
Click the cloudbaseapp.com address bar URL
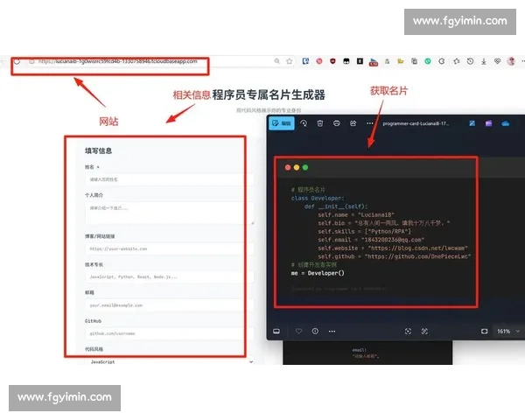117,61
